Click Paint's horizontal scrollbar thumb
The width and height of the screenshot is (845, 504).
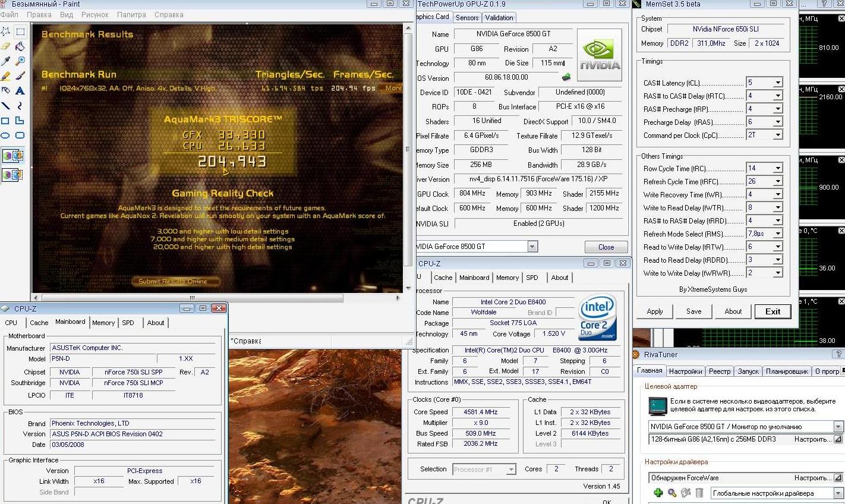[x=191, y=297]
